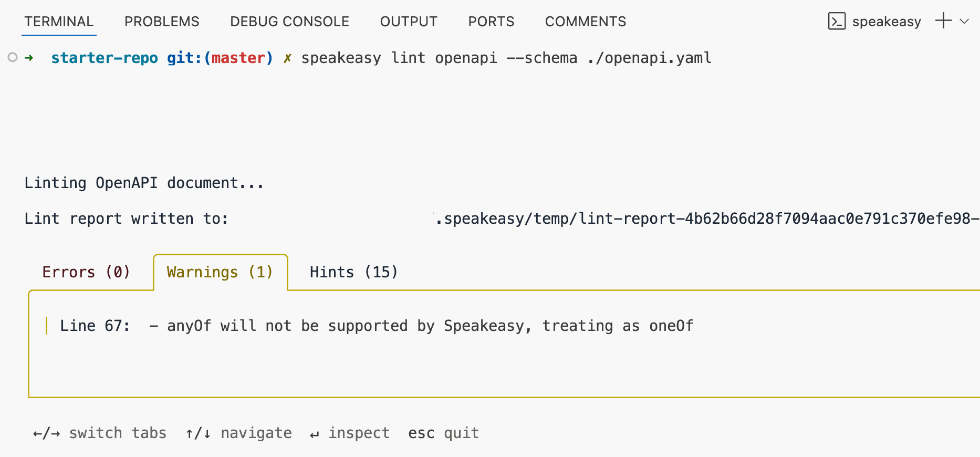Open the COMMENTS panel tab
Image resolution: width=980 pixels, height=457 pixels.
click(586, 22)
